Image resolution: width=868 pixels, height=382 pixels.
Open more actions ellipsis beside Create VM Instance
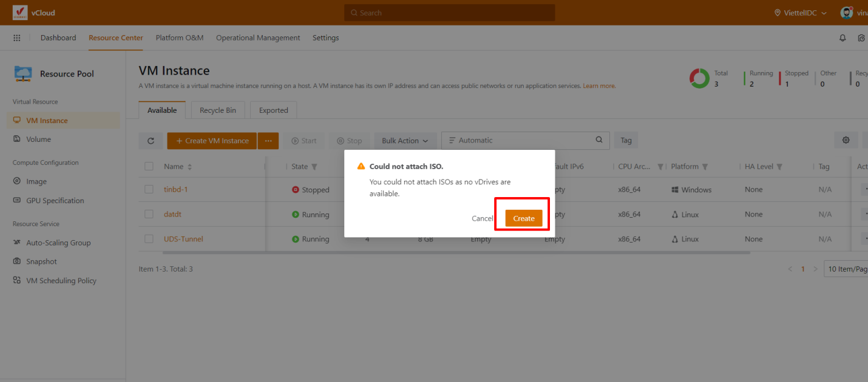(x=268, y=141)
